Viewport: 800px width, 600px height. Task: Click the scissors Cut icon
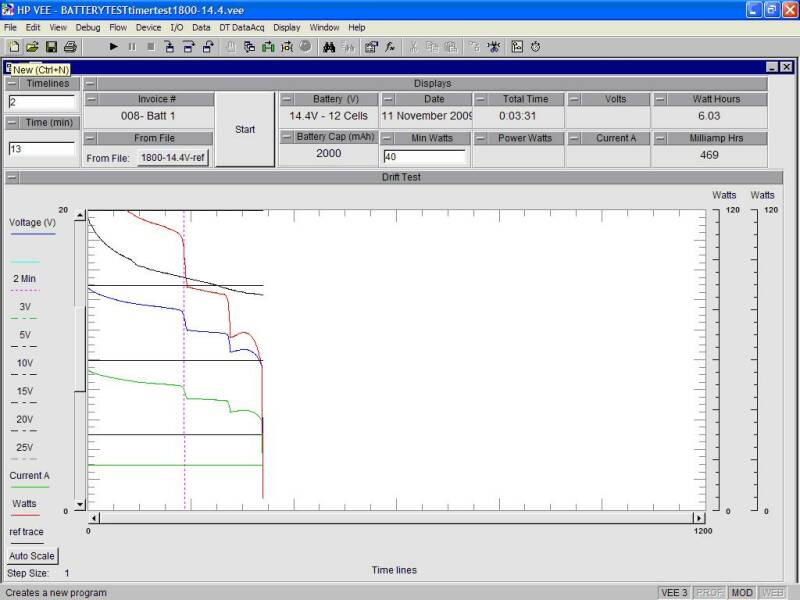point(413,47)
